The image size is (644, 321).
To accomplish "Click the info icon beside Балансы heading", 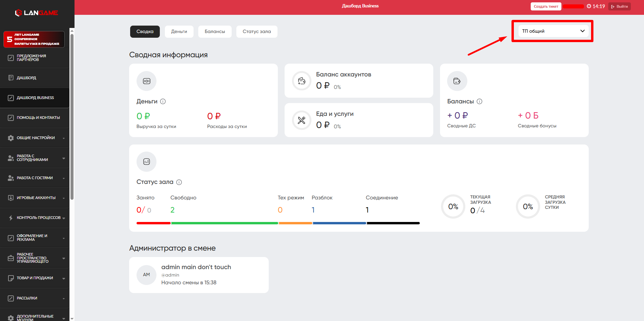I will [479, 101].
